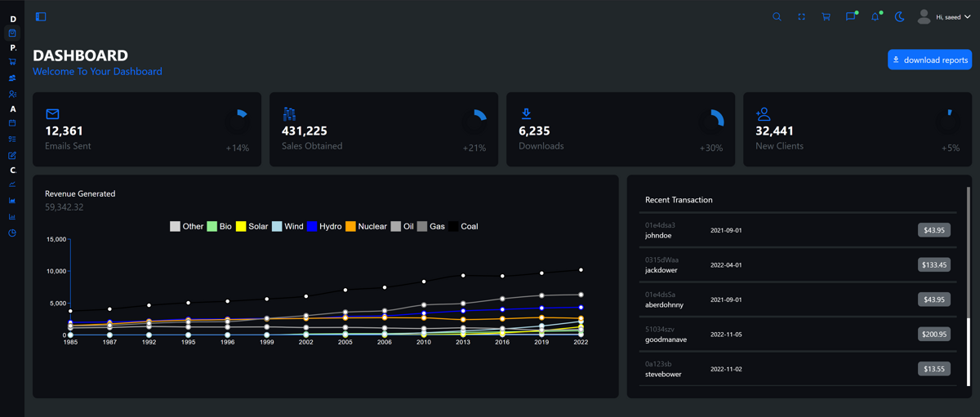Click the add-person icon on New Clients card
Image resolution: width=980 pixels, height=417 pixels.
click(x=764, y=114)
